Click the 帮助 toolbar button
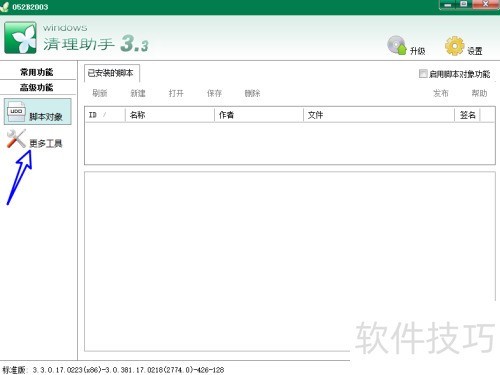Viewport: 500px width, 375px height. click(x=479, y=93)
